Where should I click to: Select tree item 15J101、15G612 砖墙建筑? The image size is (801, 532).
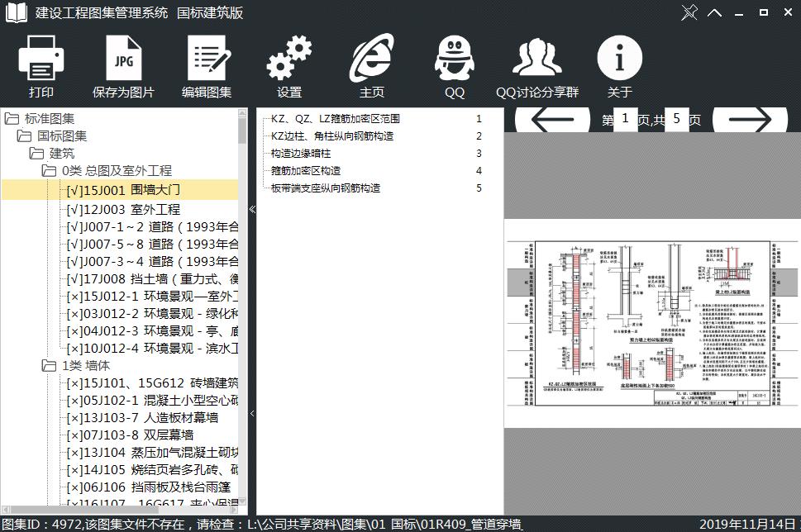(x=152, y=383)
